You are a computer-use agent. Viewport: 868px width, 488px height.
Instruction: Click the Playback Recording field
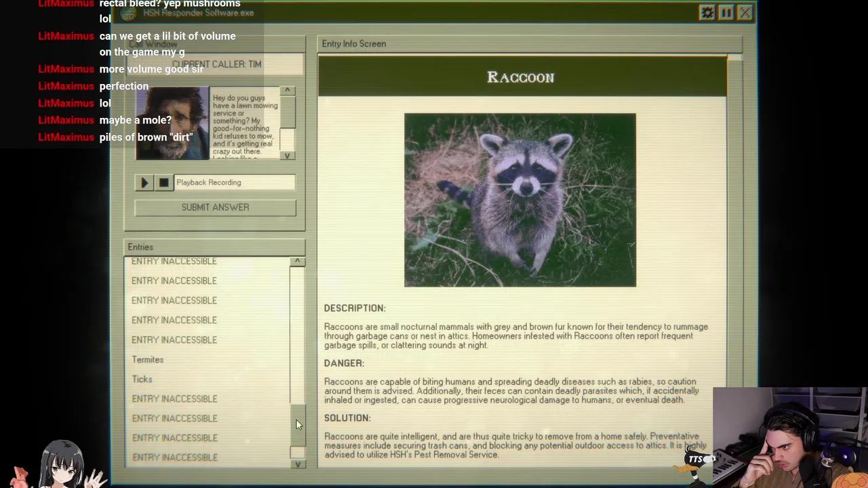234,182
